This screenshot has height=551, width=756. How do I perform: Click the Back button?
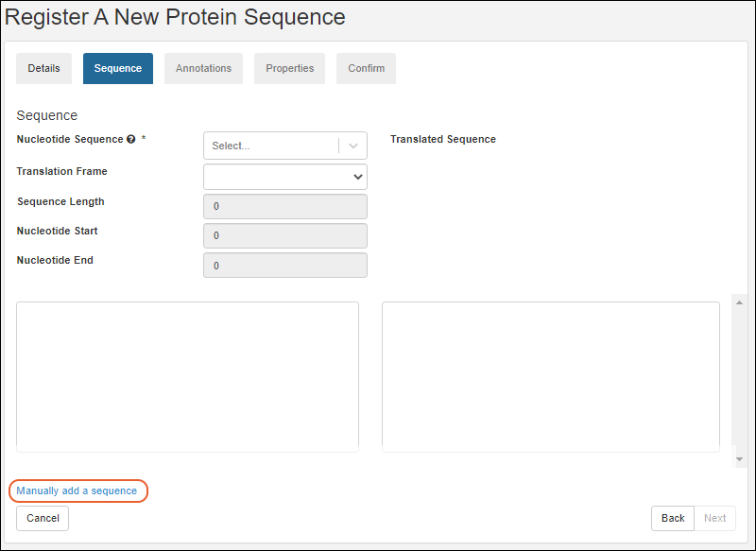(673, 518)
